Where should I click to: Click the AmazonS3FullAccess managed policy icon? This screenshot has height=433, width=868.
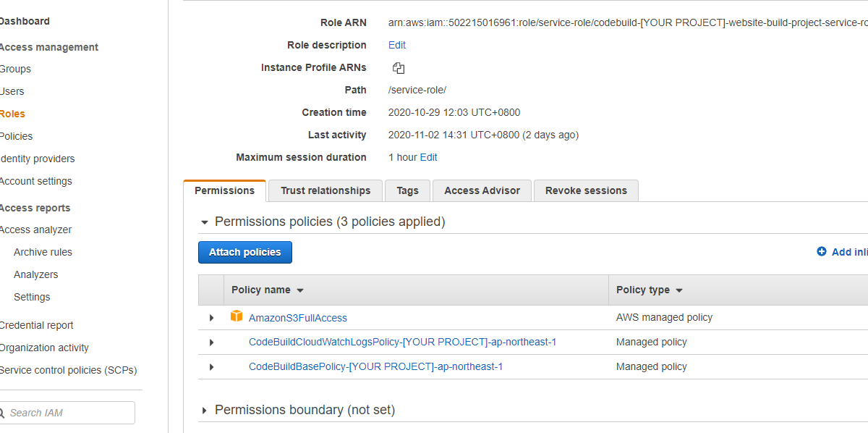237,316
